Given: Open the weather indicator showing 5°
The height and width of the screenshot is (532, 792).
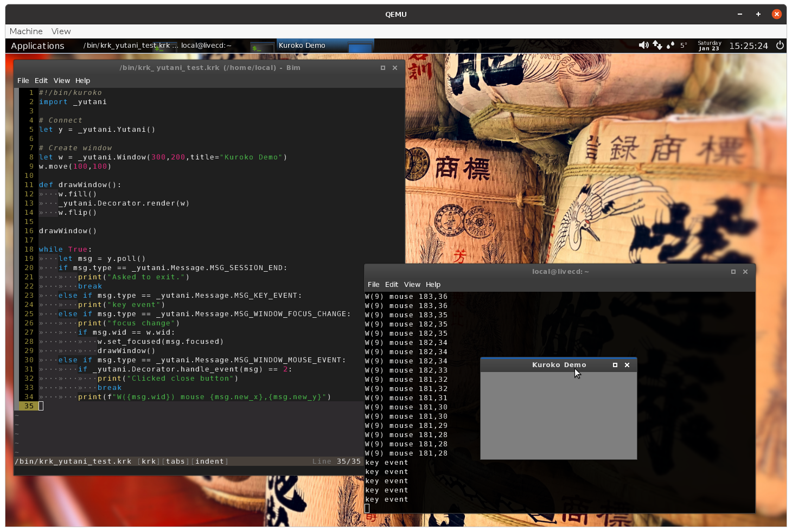Looking at the screenshot, I should (678, 46).
